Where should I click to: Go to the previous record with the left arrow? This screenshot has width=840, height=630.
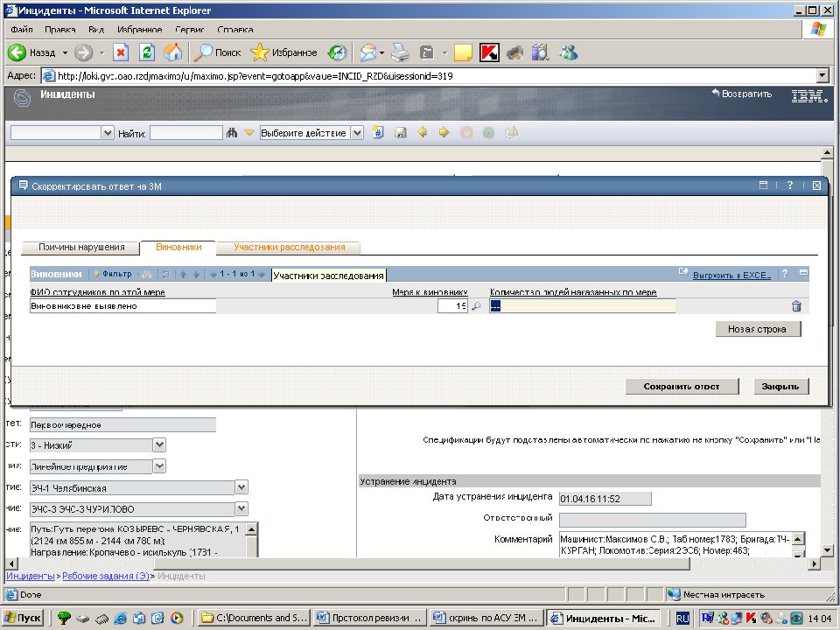[x=422, y=132]
